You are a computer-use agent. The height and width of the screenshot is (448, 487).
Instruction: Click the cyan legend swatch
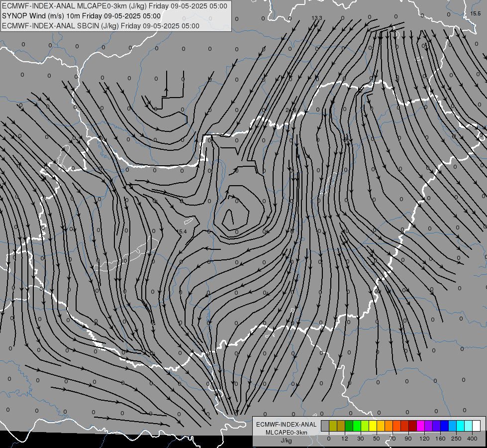point(460,426)
